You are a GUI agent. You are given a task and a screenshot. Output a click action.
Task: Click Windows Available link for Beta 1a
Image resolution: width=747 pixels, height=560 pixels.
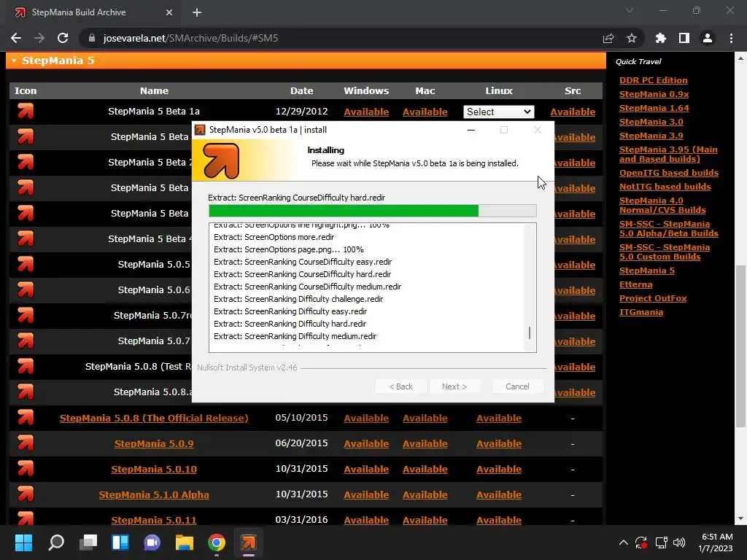pyautogui.click(x=366, y=112)
